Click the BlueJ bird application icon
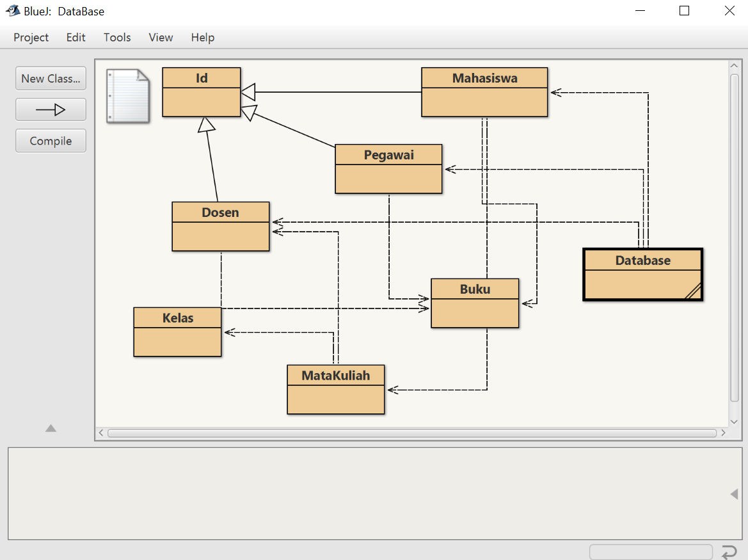This screenshot has height=560, width=748. (x=13, y=10)
